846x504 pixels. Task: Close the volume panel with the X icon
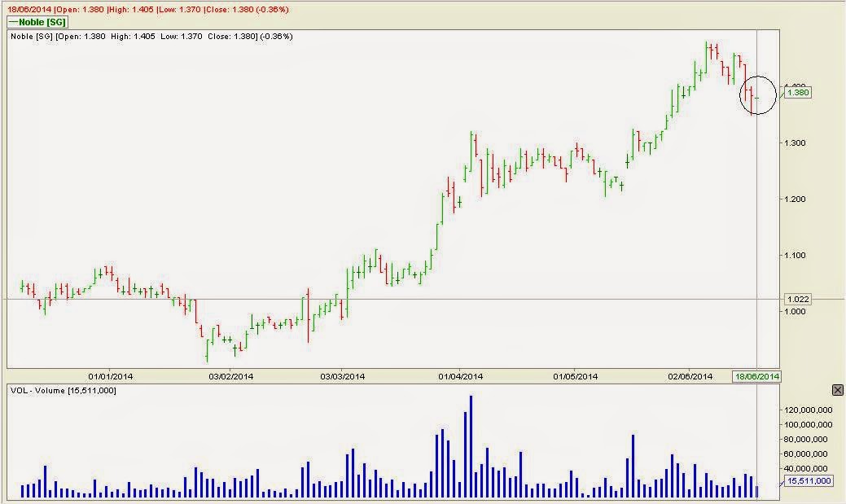pos(837,389)
